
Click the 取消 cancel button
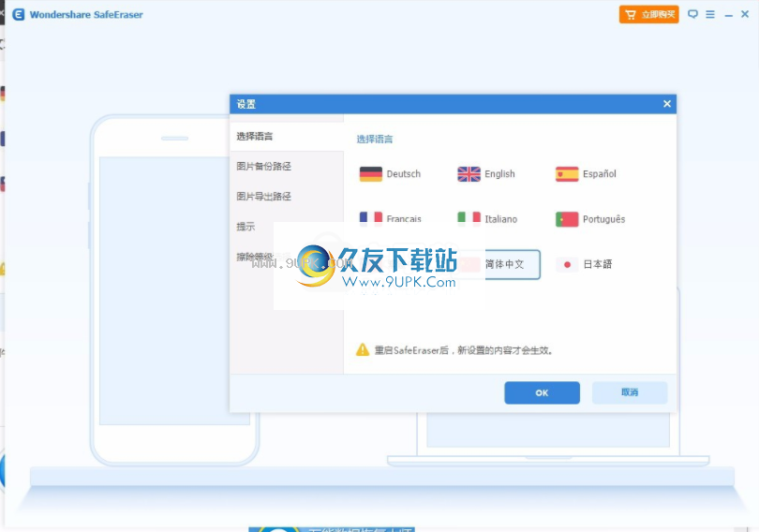(x=630, y=392)
